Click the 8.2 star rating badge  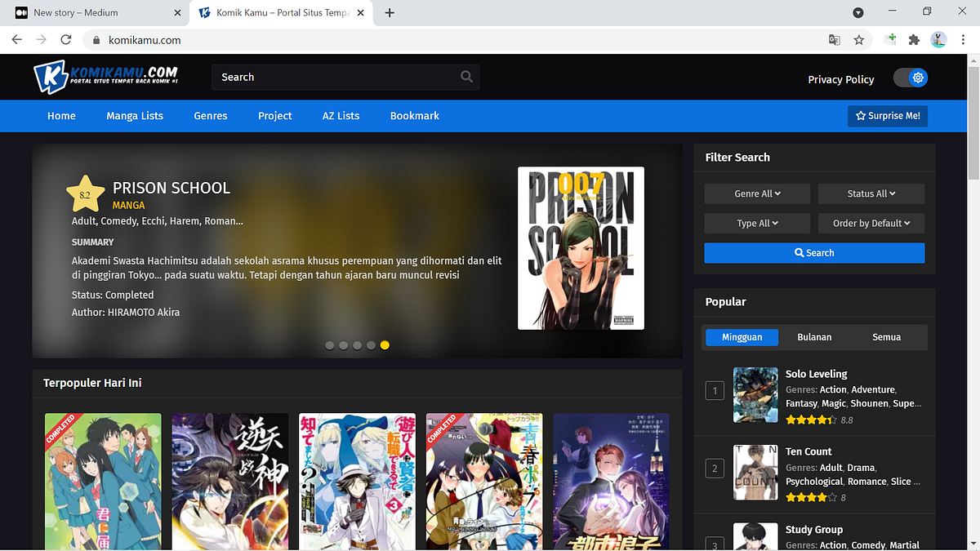[x=85, y=194]
